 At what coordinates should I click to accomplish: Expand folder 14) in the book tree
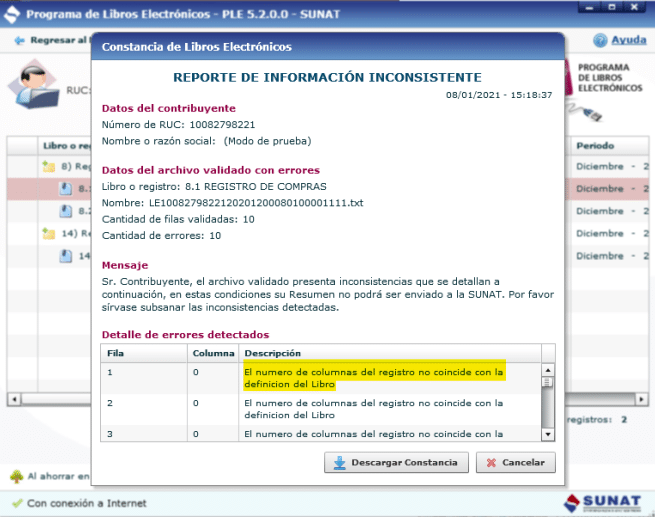click(48, 234)
